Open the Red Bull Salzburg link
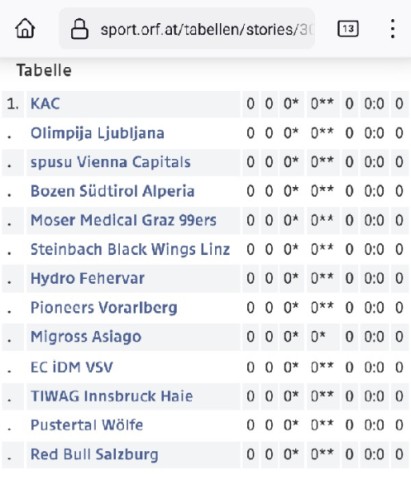The width and height of the screenshot is (411, 480). tap(94, 455)
